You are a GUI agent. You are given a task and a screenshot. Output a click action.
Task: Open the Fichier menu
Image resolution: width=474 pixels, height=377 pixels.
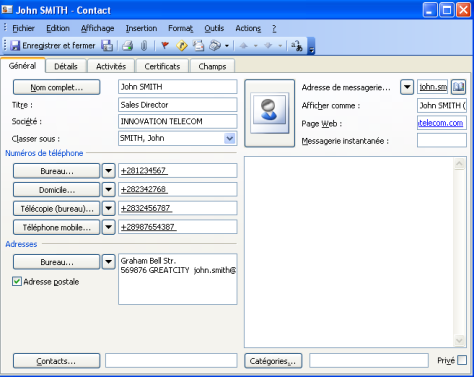pos(23,28)
